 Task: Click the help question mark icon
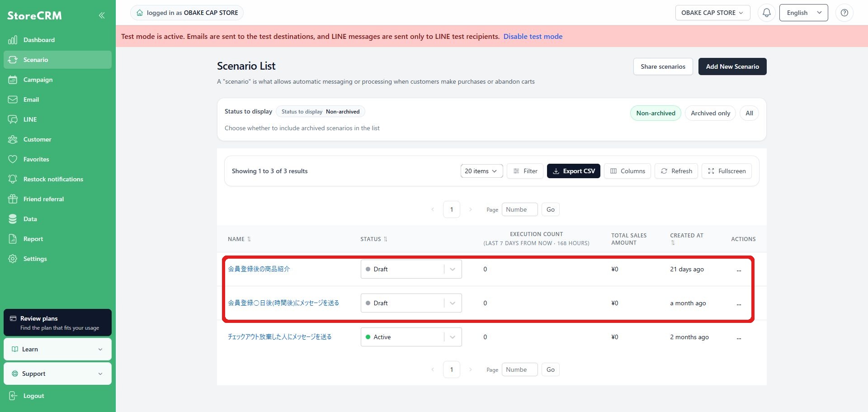844,13
